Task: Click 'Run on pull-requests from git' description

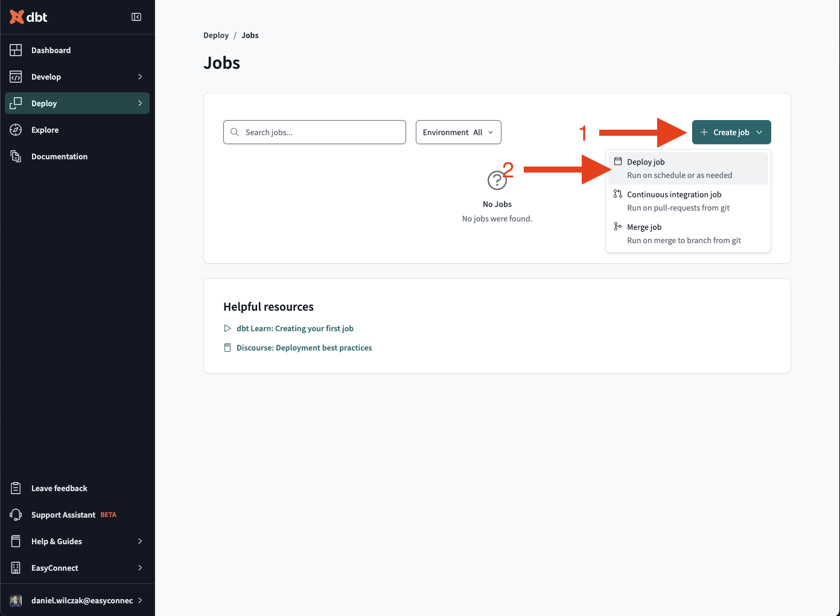Action: pos(678,208)
